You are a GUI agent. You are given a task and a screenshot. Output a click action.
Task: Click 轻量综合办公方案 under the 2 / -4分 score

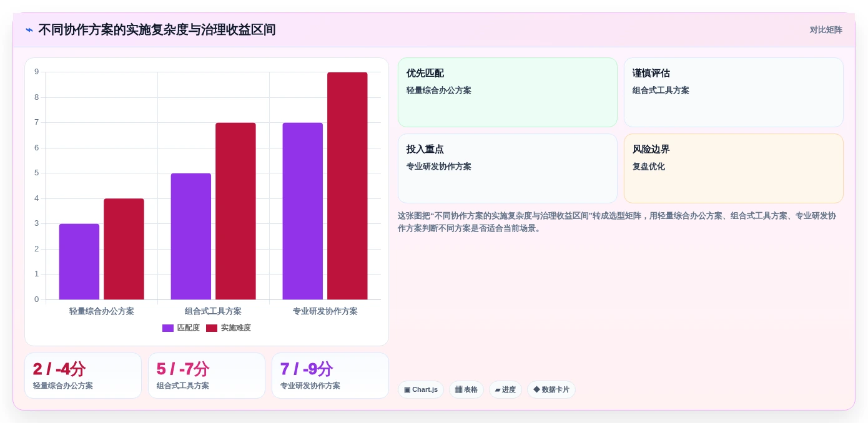[63, 386]
